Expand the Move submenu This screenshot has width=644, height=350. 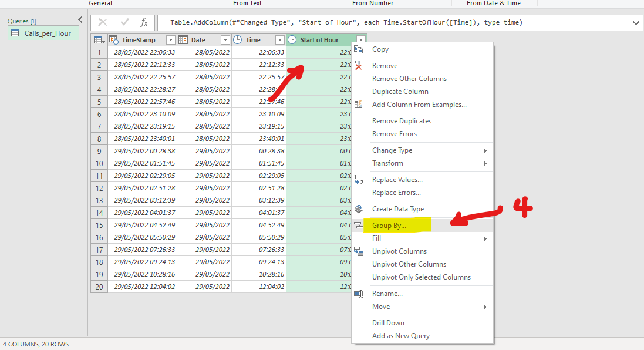[485, 307]
